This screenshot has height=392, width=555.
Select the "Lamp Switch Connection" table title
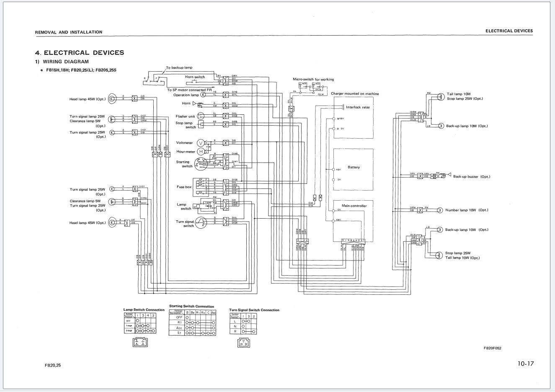click(144, 310)
